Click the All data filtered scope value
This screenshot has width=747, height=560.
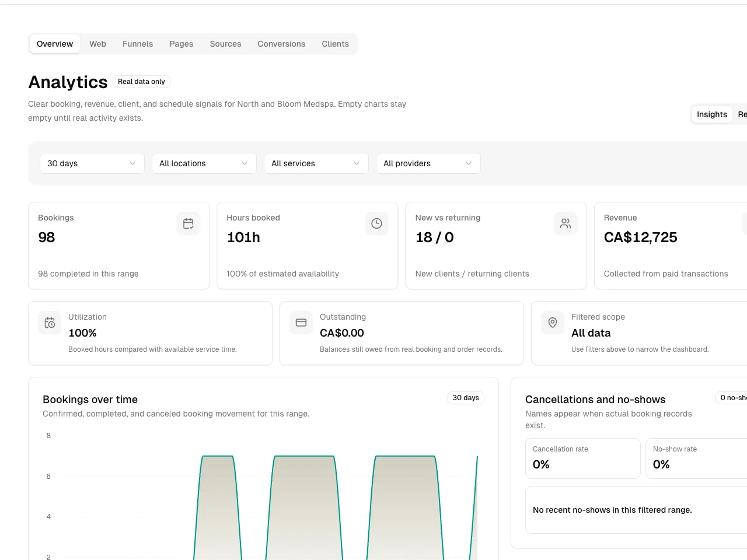pos(591,333)
